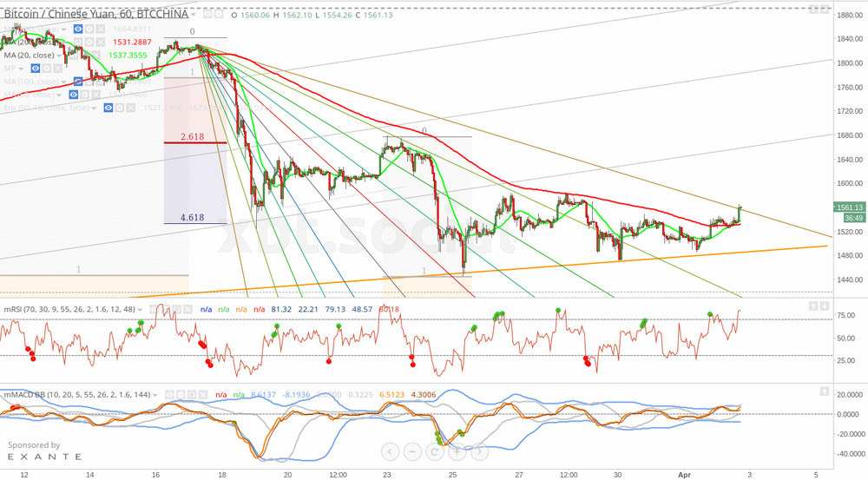Select the mMACD BB (10, 20, 5...) legend label

pos(77,395)
